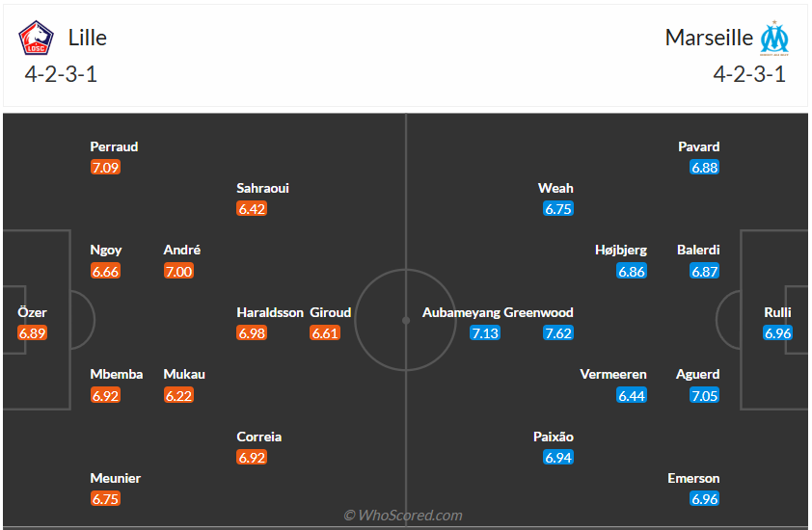Click player name Haraldsson
812x530 pixels.
[270, 312]
